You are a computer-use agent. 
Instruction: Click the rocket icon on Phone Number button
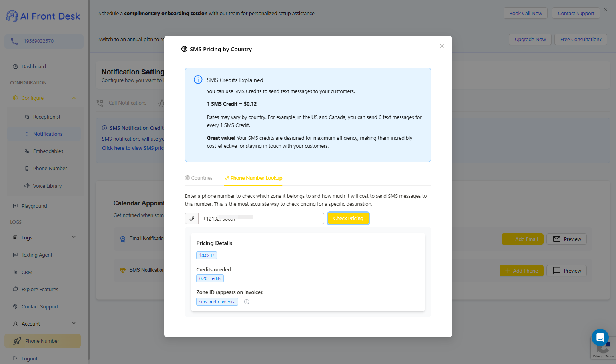17,341
